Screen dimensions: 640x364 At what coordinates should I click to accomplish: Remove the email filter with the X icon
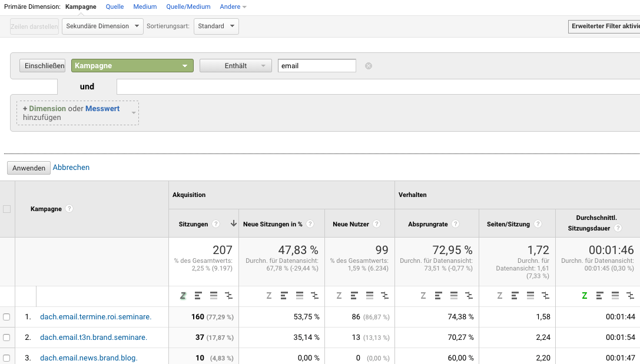click(x=369, y=66)
